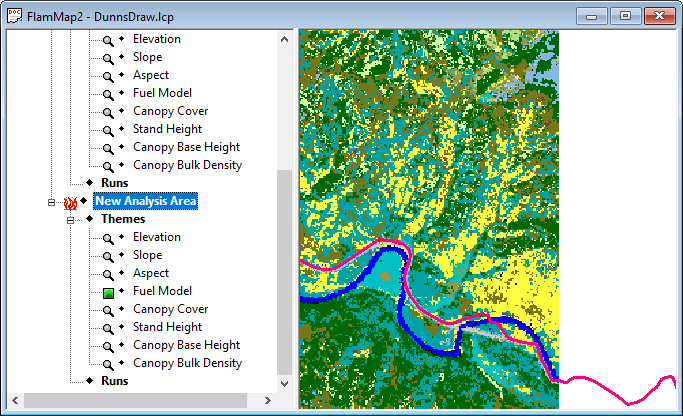The image size is (683, 416).
Task: Click magnifier icon beside upper Canopy Bulk Density
Action: tap(108, 167)
